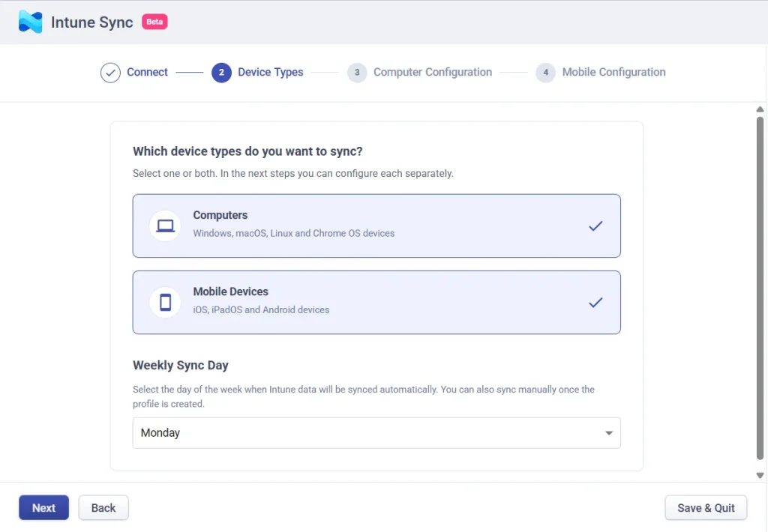Click the Weekly Sync Day heading
The height and width of the screenshot is (532, 768).
[x=181, y=366]
